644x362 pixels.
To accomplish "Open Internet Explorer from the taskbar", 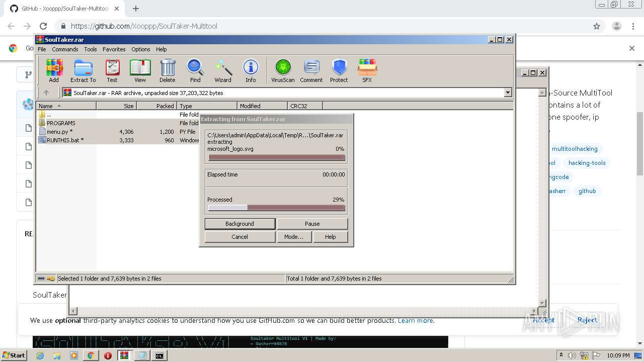I will click(40, 355).
